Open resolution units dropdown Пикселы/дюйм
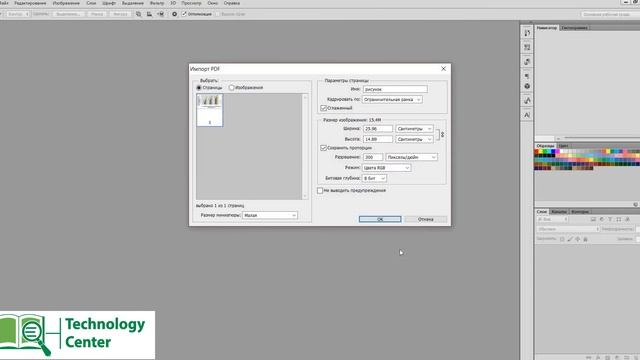Image resolution: width=640 pixels, height=360 pixels. tap(411, 157)
